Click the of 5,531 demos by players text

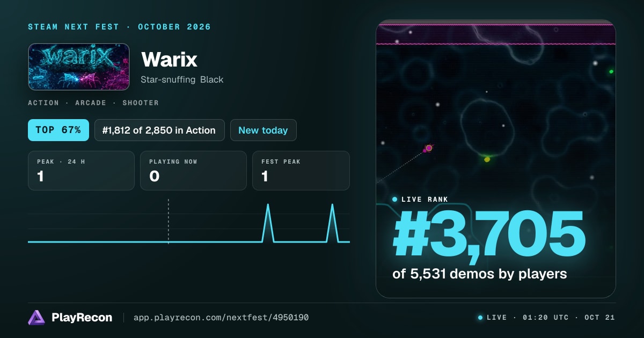point(480,274)
